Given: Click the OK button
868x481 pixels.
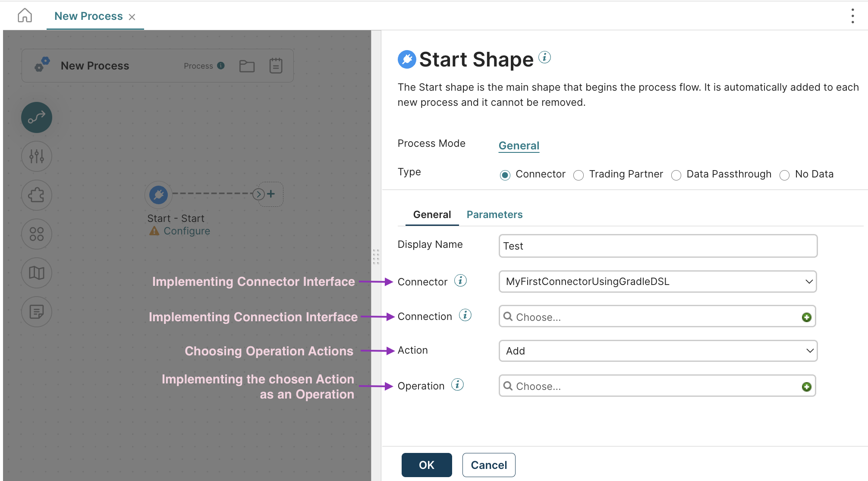Looking at the screenshot, I should 426,465.
